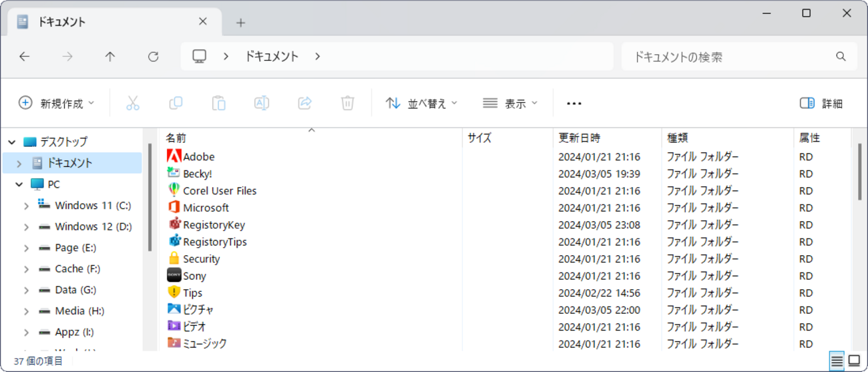Viewport: 868px width, 372px height.
Task: Select the Adobe folder icon
Action: click(174, 156)
